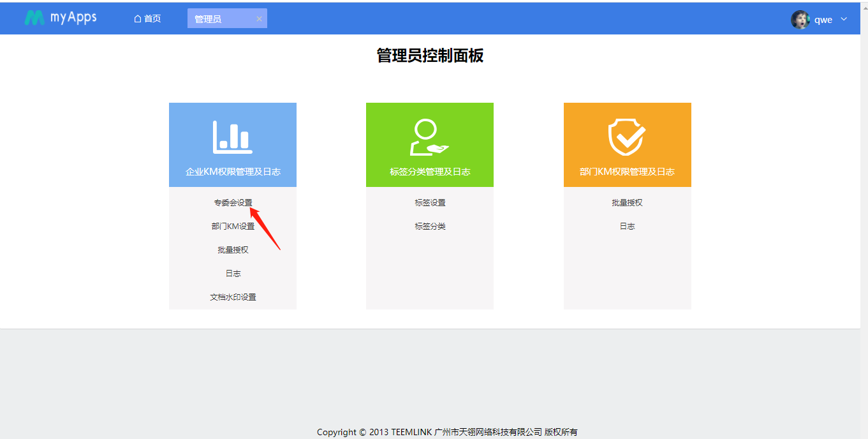View 日志 under 企业KM权限管理及日志
Image resolution: width=868 pixels, height=439 pixels.
point(233,274)
